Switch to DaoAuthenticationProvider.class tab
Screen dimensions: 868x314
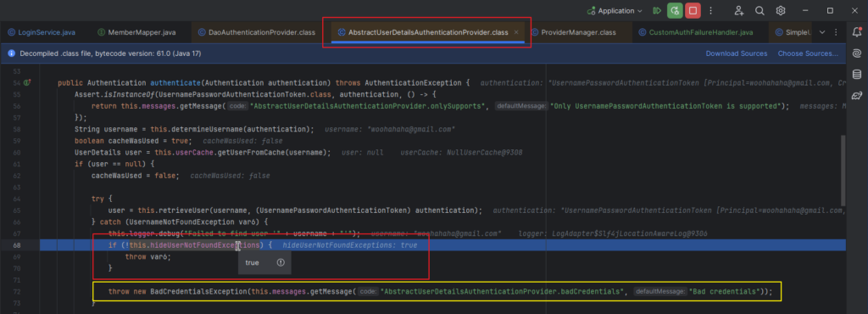click(256, 33)
